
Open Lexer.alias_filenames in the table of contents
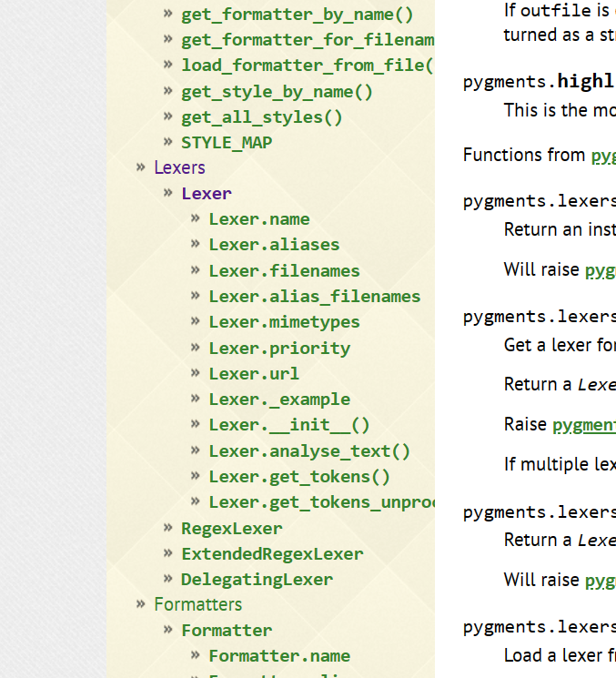314,297
